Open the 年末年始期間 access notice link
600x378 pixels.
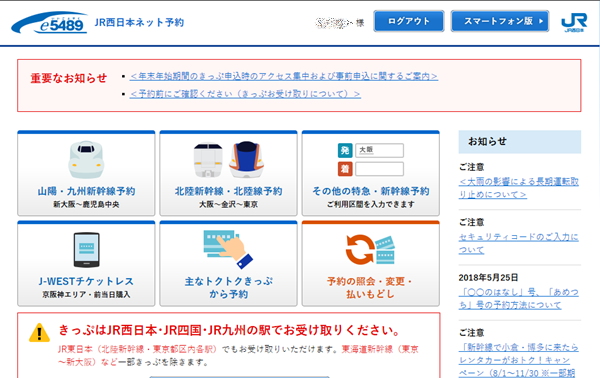[x=284, y=77]
